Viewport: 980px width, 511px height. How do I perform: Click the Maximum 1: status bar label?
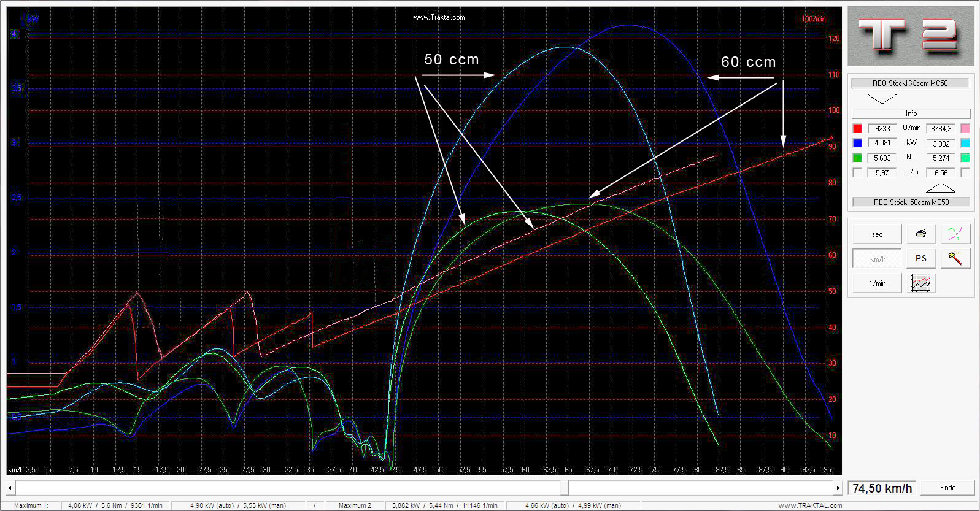point(31,506)
